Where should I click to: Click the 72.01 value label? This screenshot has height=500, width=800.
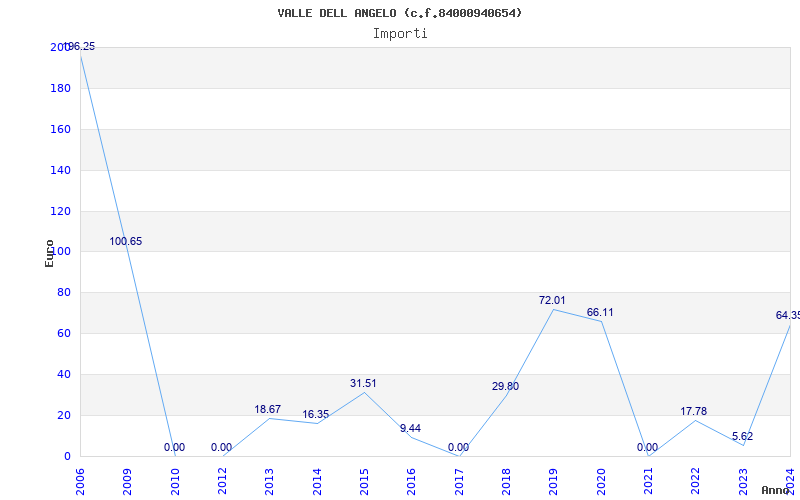coord(552,301)
